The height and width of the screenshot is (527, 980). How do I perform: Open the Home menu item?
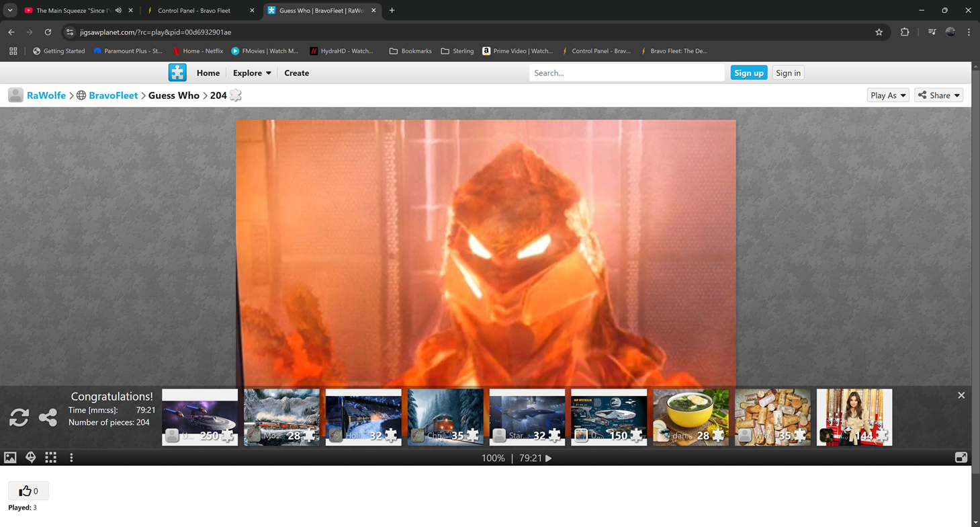point(208,73)
